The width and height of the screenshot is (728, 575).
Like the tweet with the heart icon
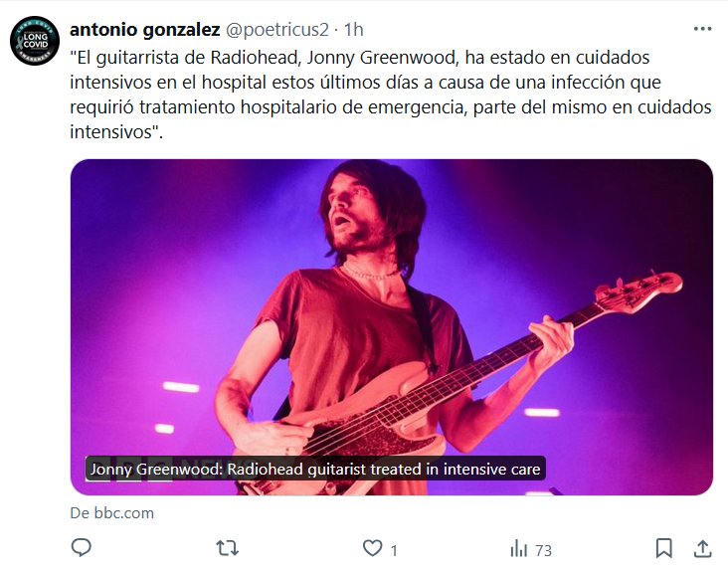coord(372,548)
